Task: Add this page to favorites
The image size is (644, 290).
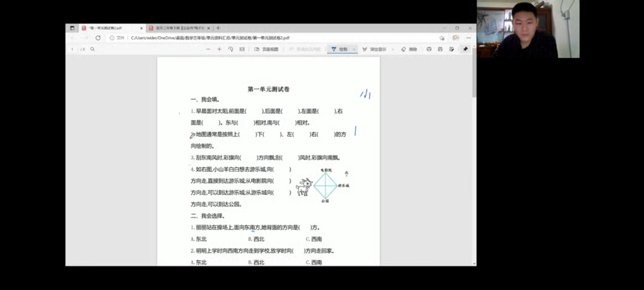Action: click(x=442, y=38)
